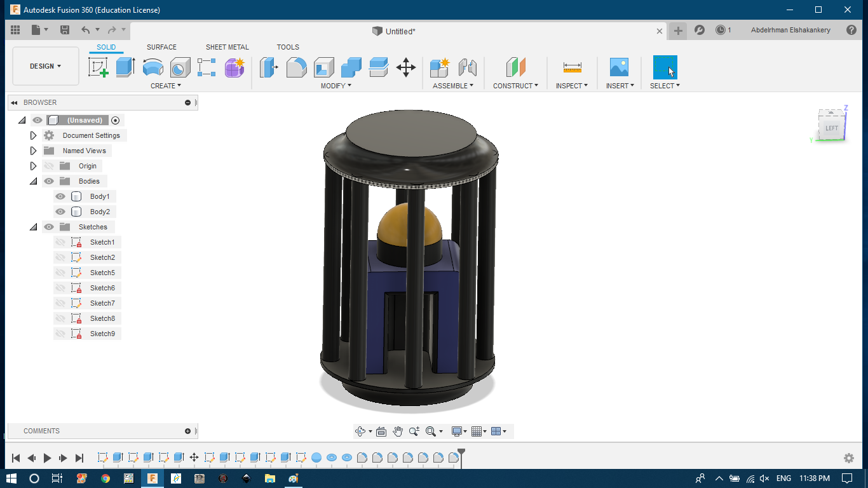Toggle visibility of Body1
Screen dimensions: 868x488
coord(60,196)
